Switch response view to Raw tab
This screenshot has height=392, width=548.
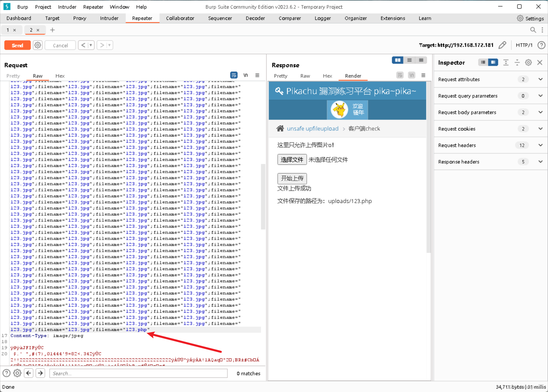tap(305, 76)
